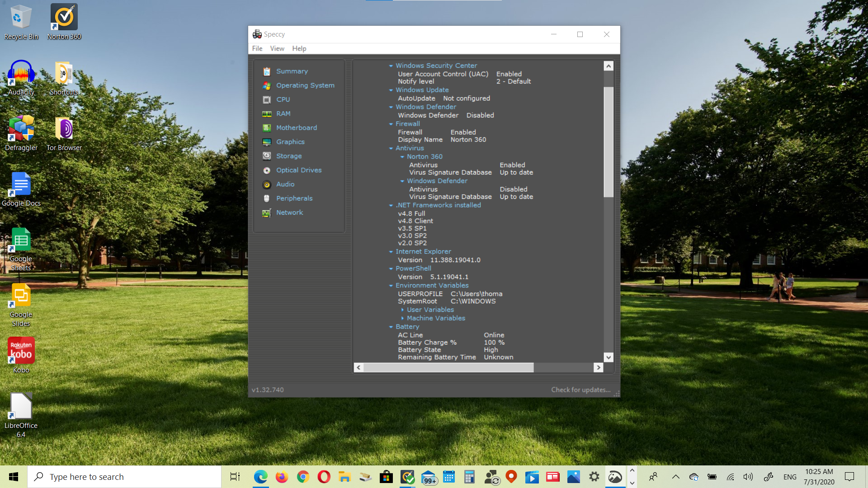Open the Graphics monitor icon

267,142
